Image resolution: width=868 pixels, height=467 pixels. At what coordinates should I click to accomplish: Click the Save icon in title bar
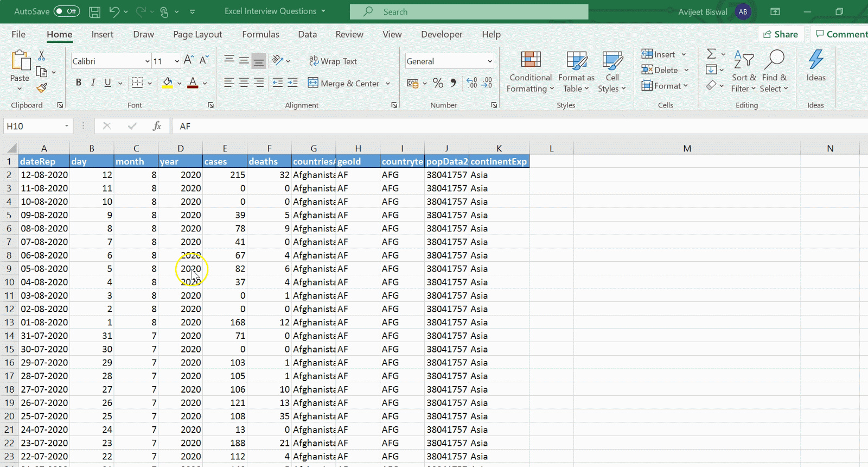[x=94, y=11]
